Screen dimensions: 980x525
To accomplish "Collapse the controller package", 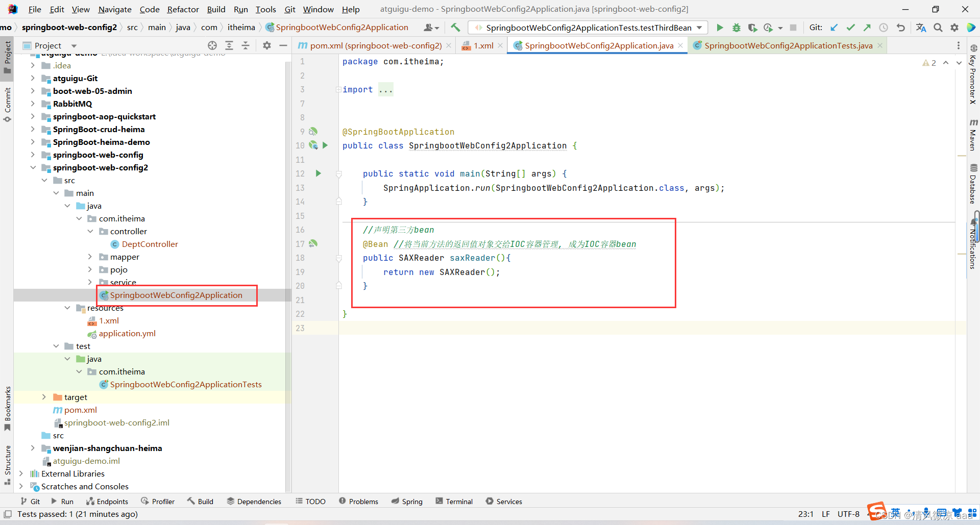I will pos(90,231).
